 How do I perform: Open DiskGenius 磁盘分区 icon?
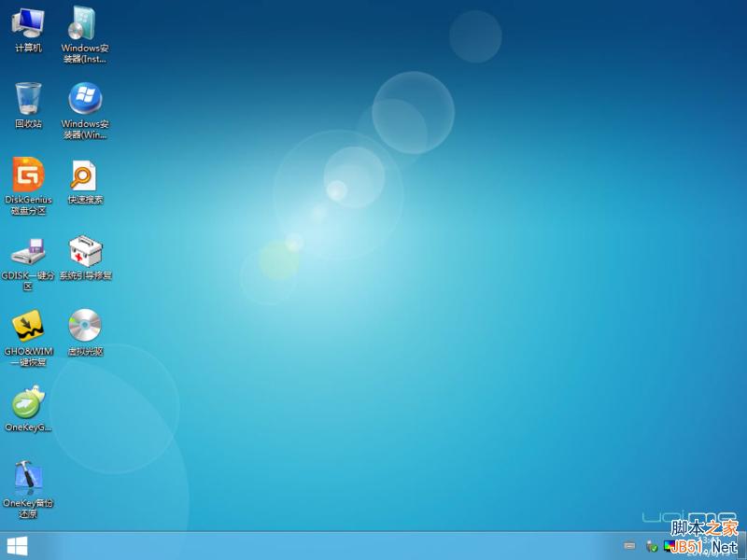pyautogui.click(x=28, y=186)
